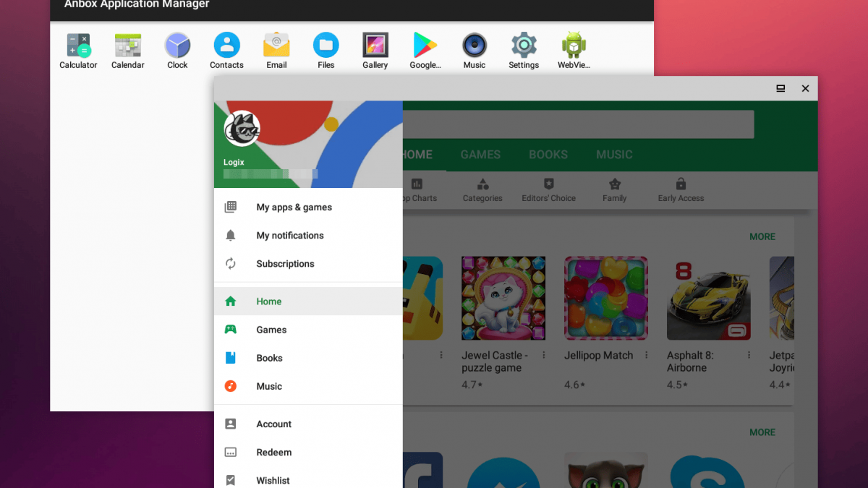Open the Family section

(615, 191)
